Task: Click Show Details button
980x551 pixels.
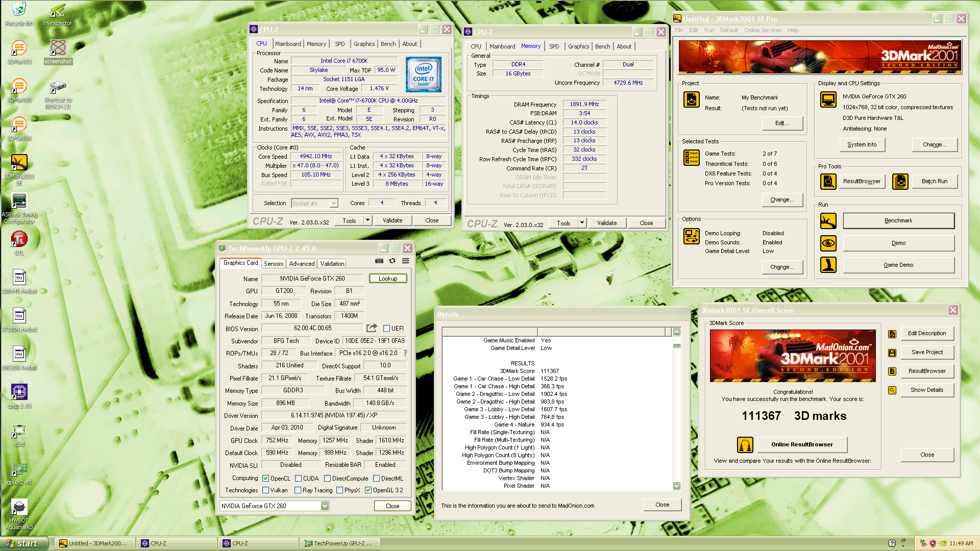Action: (927, 390)
